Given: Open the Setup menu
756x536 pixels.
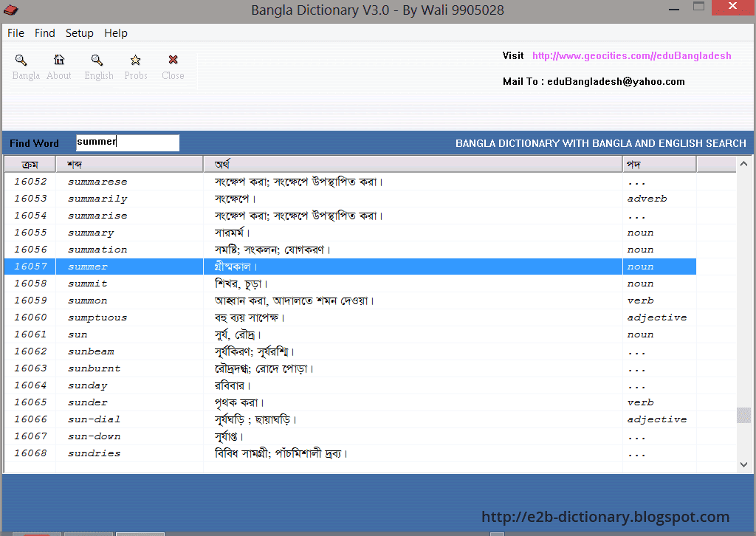Looking at the screenshot, I should point(80,33).
